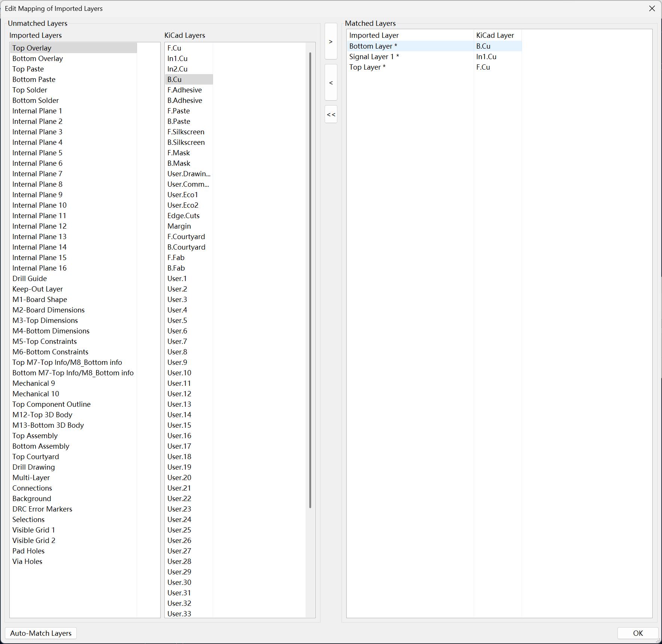Select 'User.Comm...' KiCad layer

189,184
